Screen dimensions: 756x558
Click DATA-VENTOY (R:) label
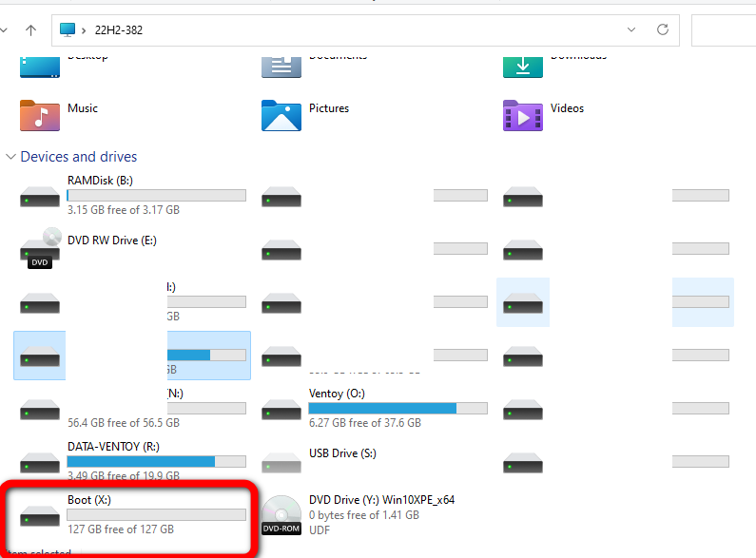click(x=113, y=447)
